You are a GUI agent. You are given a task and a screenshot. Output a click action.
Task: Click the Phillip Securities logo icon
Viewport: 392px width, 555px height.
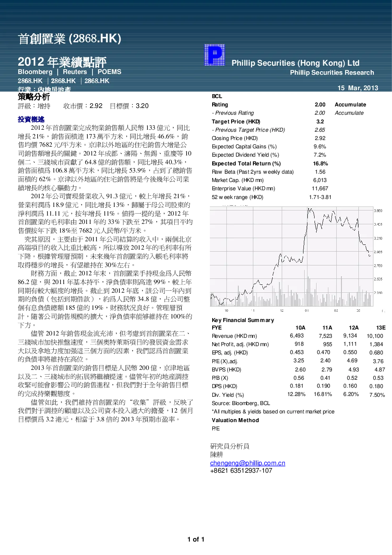(215, 55)
